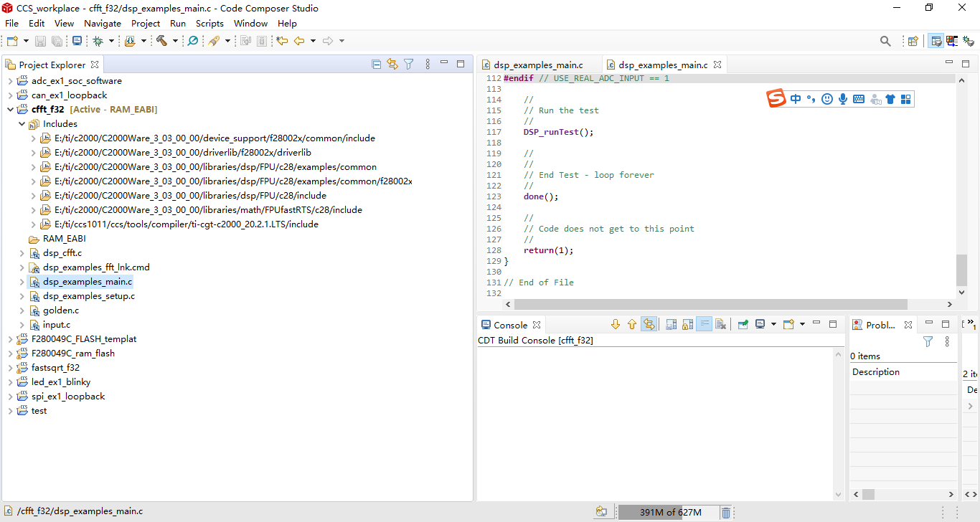Toggle the Console scroll lock icon
Image resolution: width=980 pixels, height=522 pixels.
[x=688, y=325]
